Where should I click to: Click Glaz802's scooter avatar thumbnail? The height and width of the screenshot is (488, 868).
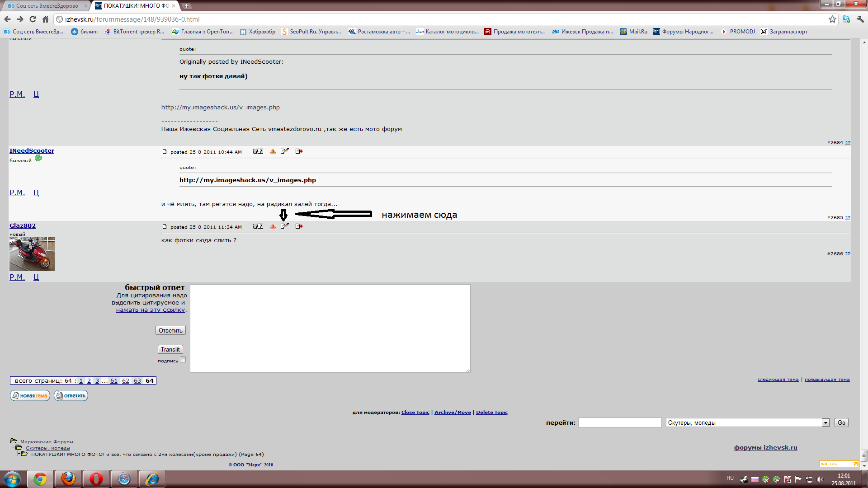pos(32,254)
